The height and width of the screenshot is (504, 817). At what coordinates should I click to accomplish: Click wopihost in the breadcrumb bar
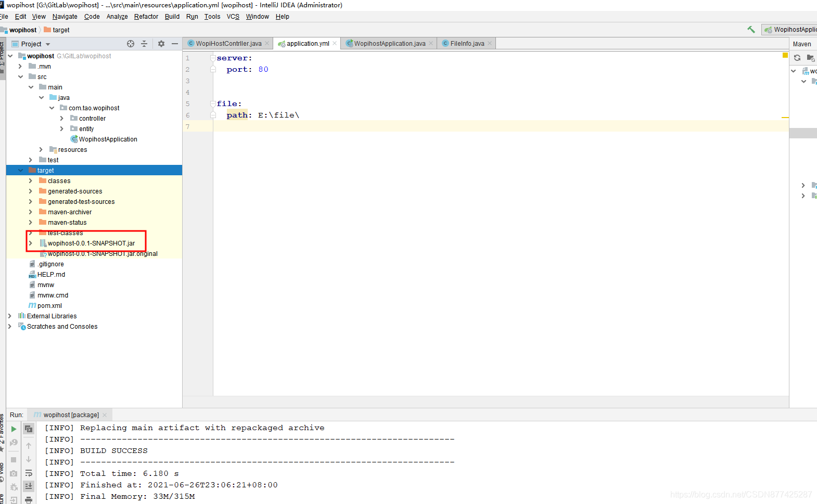tap(23, 30)
